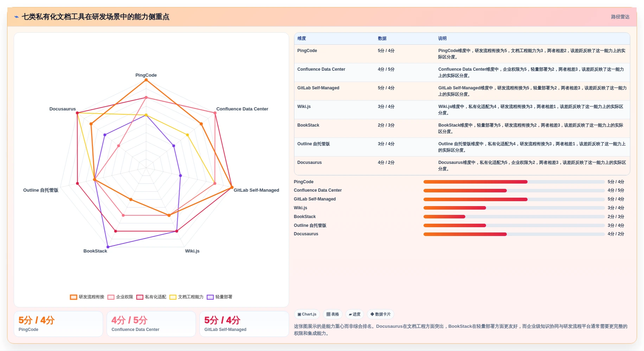The image size is (644, 351).
Task: Select GitLab Self-Managed table row name
Action: click(318, 88)
